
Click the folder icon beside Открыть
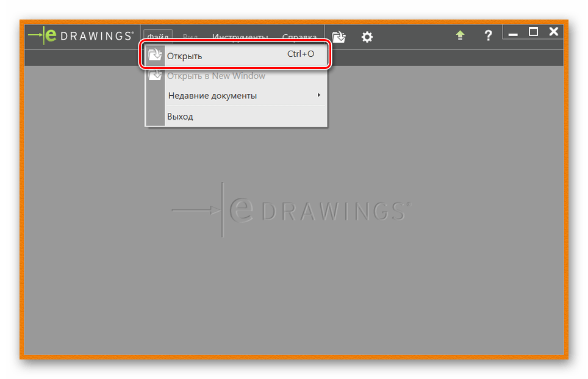coord(156,56)
